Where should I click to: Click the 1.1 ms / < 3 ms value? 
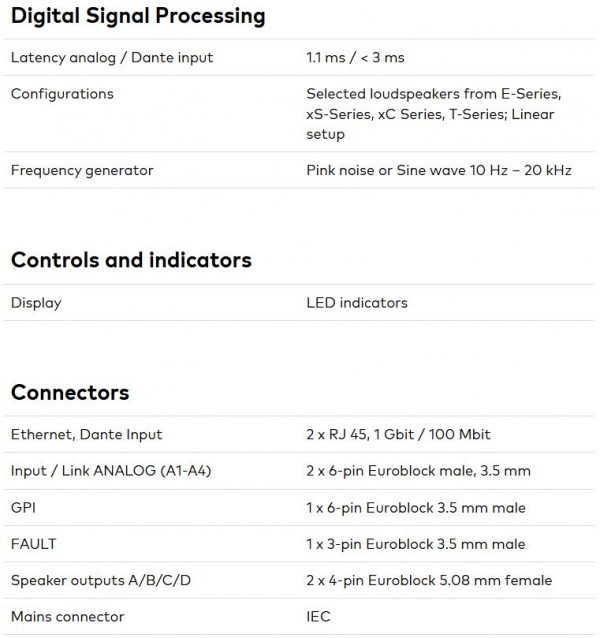click(x=356, y=58)
